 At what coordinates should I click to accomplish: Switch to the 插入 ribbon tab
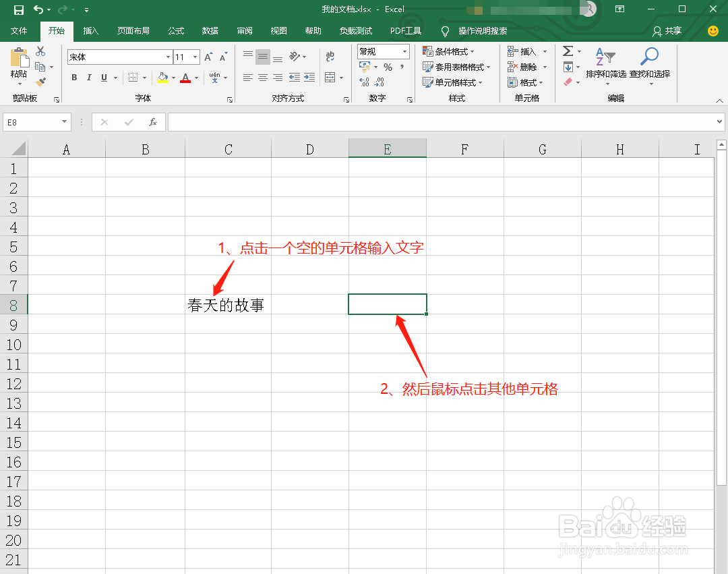click(x=91, y=30)
